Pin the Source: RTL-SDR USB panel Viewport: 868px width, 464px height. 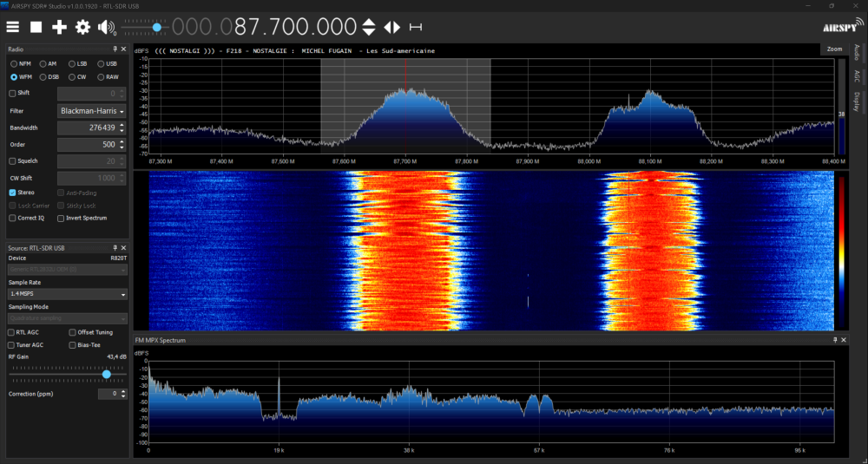click(x=115, y=248)
